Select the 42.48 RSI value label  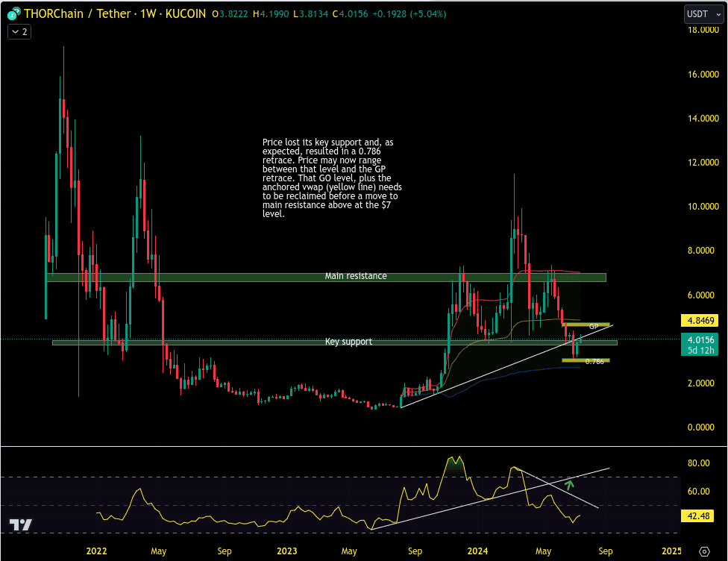(x=698, y=516)
